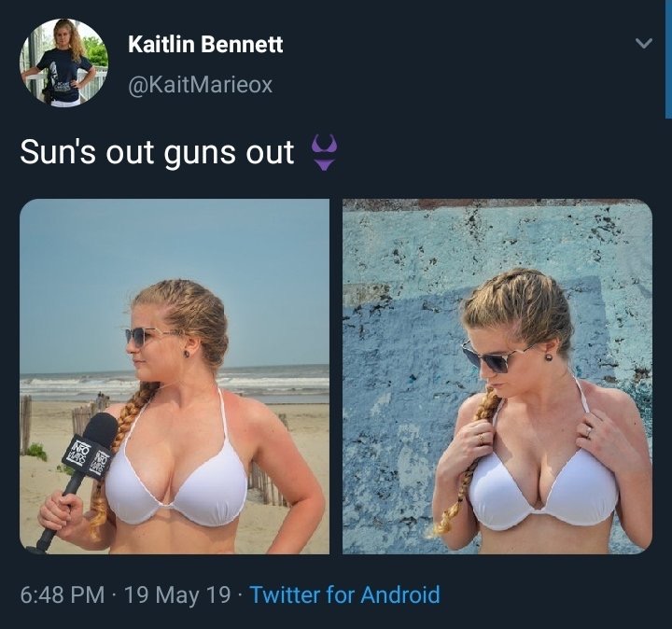Image resolution: width=672 pixels, height=629 pixels.
Task: Open the @KaitMarieox handle
Action: [x=200, y=84]
